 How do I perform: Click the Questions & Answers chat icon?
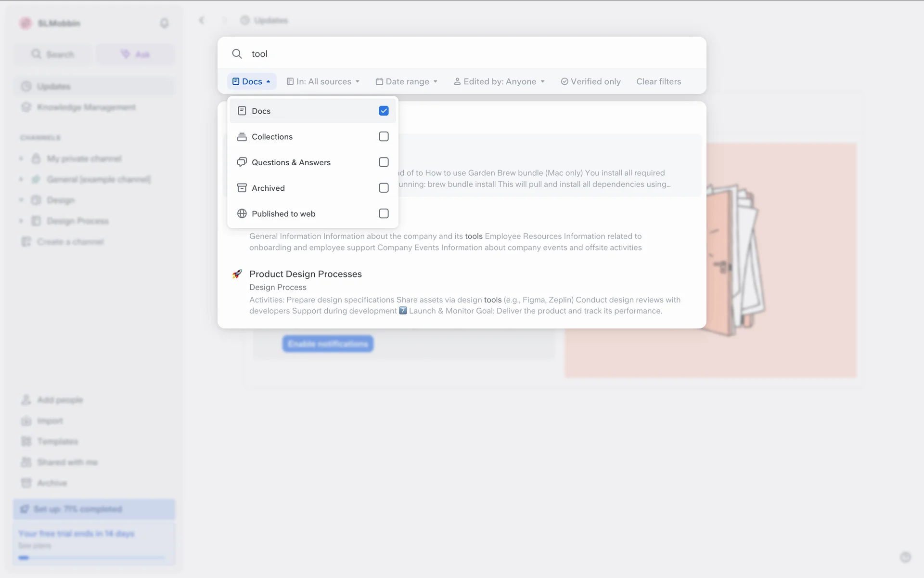point(242,162)
